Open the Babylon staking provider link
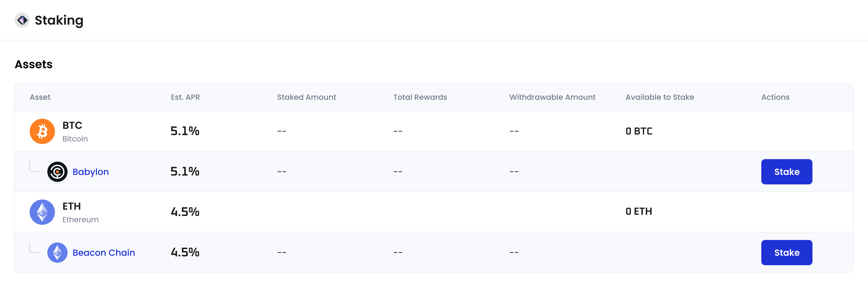 click(90, 172)
